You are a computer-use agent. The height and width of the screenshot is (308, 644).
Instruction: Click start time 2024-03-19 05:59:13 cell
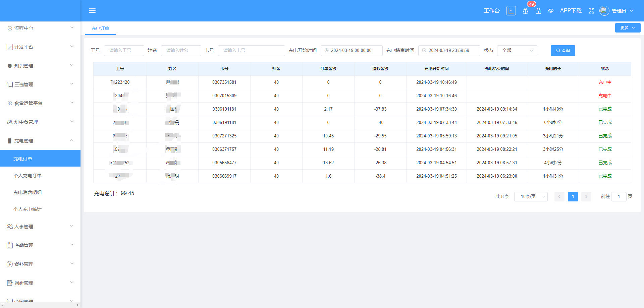tap(436, 136)
